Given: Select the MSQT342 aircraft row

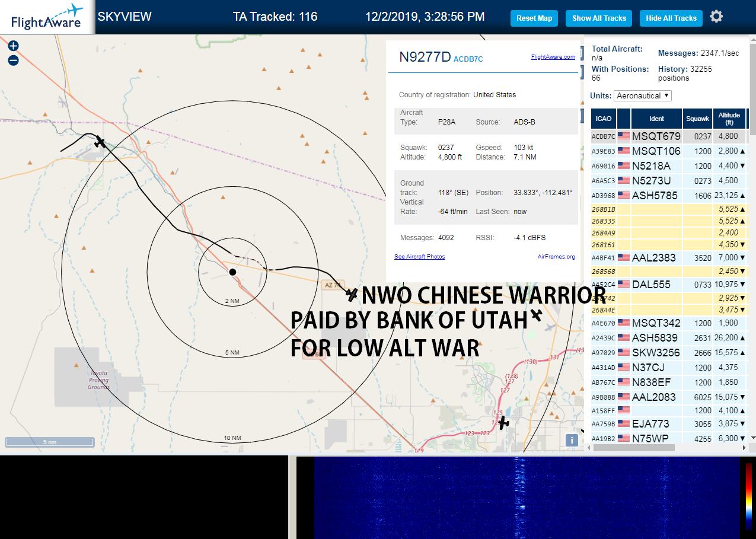Looking at the screenshot, I should coord(669,323).
